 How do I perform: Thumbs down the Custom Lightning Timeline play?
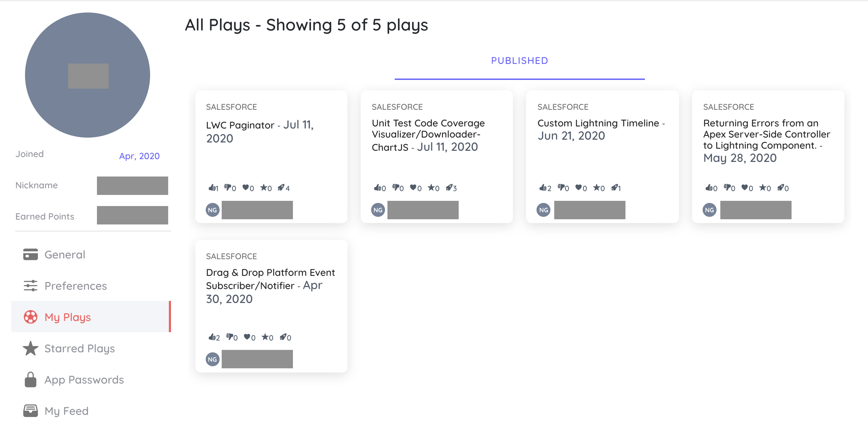pyautogui.click(x=561, y=188)
